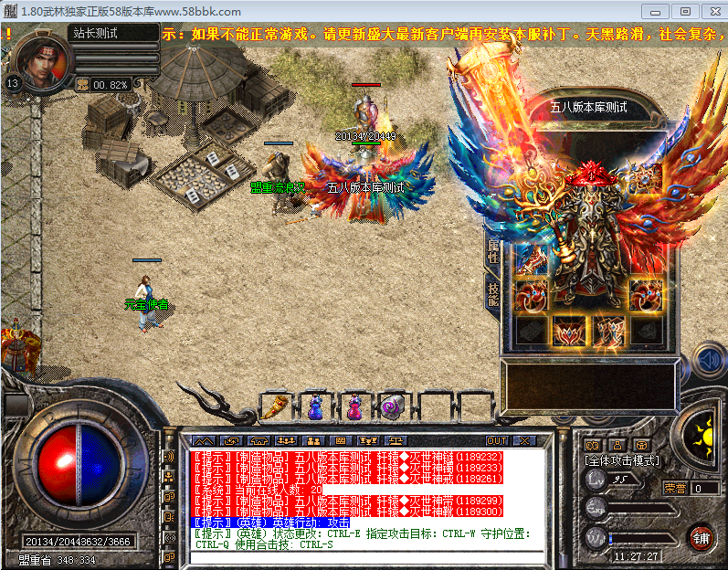The image size is (728, 570).
Task: Click the level 13 badge by portrait
Action: [13, 83]
